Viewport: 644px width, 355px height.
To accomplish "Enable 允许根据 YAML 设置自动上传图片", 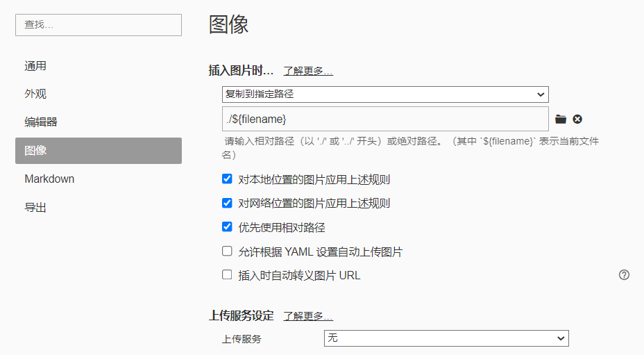I will (x=227, y=251).
